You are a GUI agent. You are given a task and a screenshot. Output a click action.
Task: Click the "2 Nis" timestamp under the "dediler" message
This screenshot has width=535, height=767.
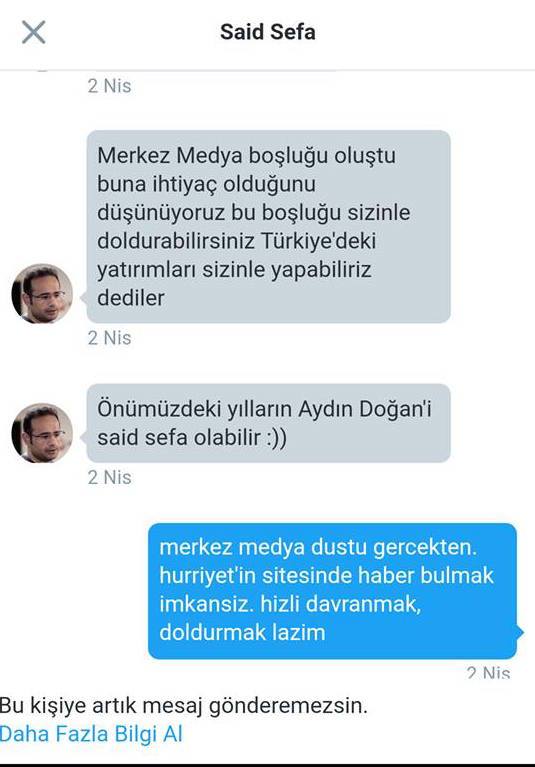pos(110,338)
